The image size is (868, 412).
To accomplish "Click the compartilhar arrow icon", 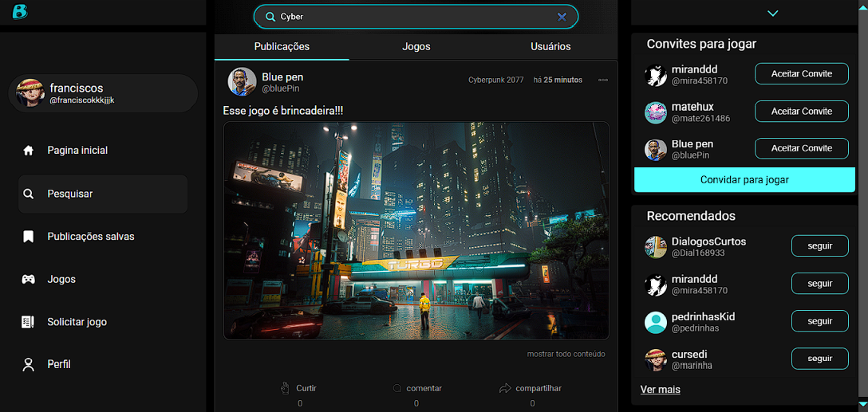I will click(x=505, y=388).
